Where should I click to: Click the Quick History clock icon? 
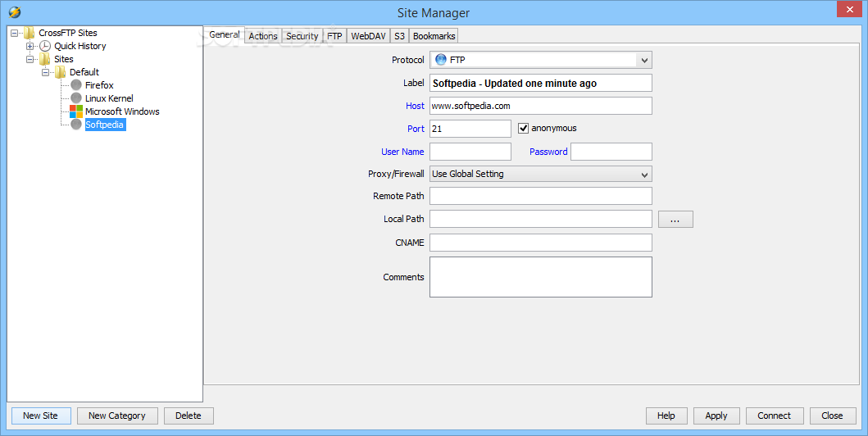[45, 46]
